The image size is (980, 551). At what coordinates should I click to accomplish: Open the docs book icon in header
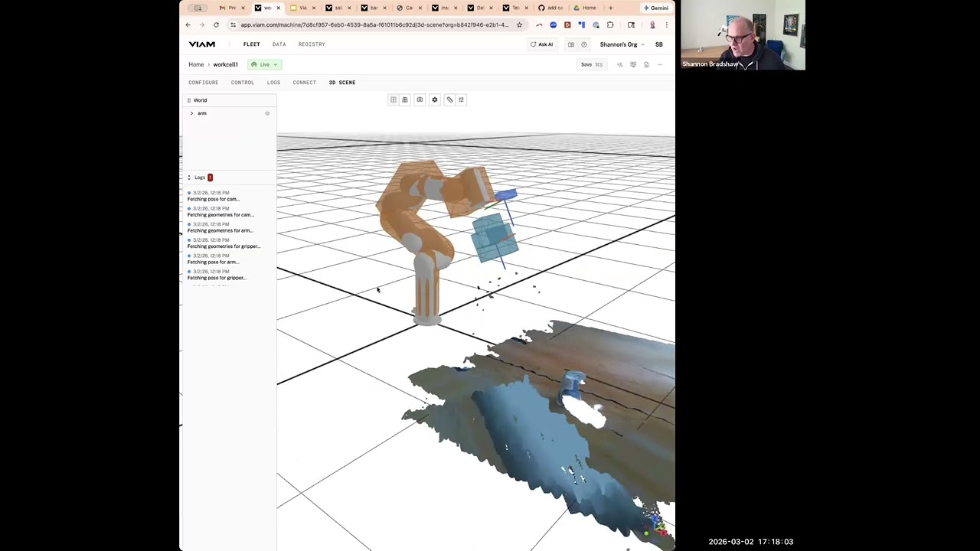[x=570, y=44]
